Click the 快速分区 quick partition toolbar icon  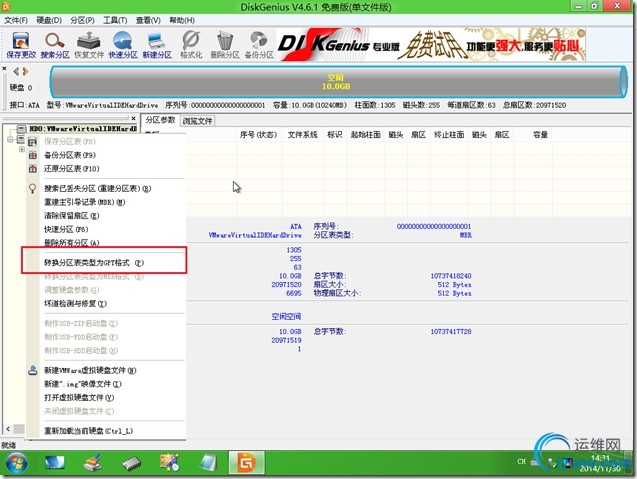point(123,45)
